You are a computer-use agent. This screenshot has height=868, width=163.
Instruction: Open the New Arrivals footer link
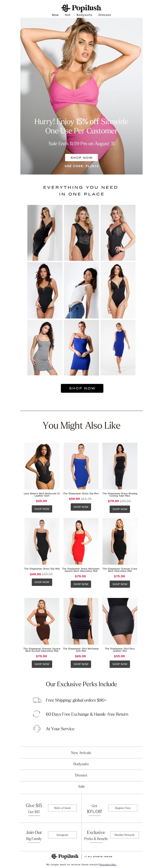tap(81, 752)
